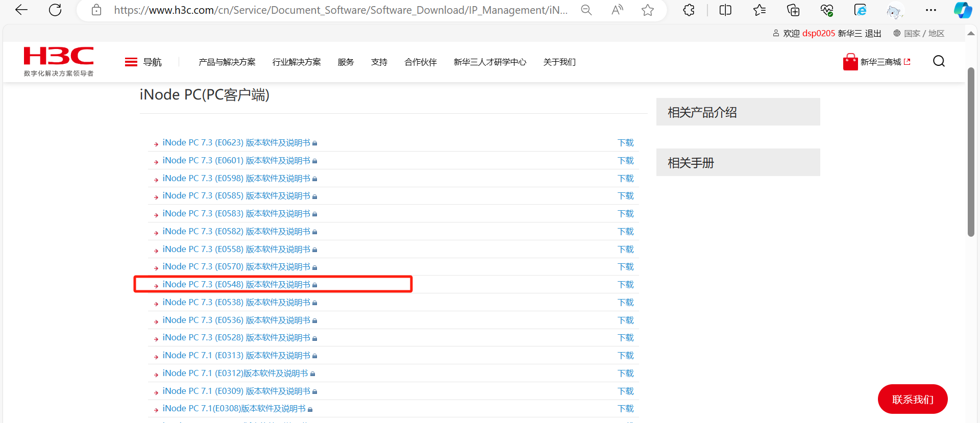Reload the current page
The width and height of the screenshot is (980, 423).
(55, 10)
